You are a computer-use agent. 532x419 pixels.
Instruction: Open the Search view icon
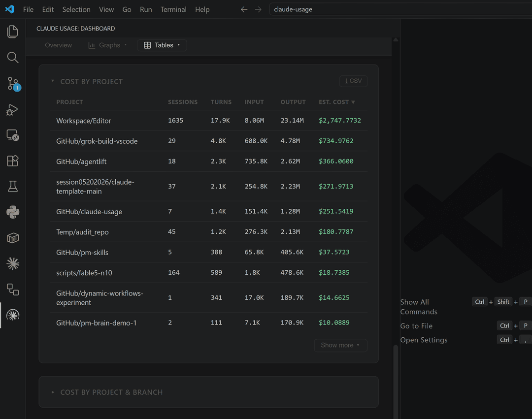[12, 57]
